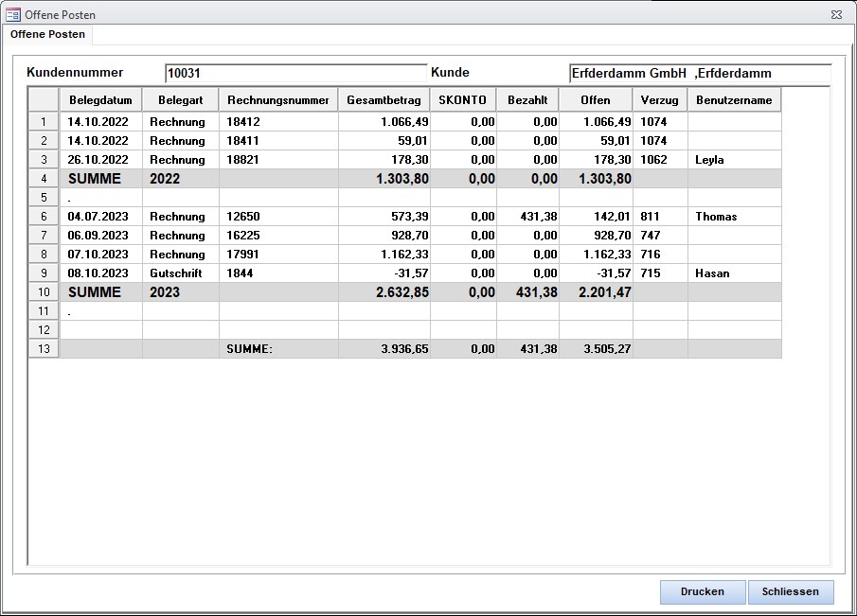Image resolution: width=857 pixels, height=616 pixels.
Task: Select the Offen column header
Action: [x=595, y=100]
